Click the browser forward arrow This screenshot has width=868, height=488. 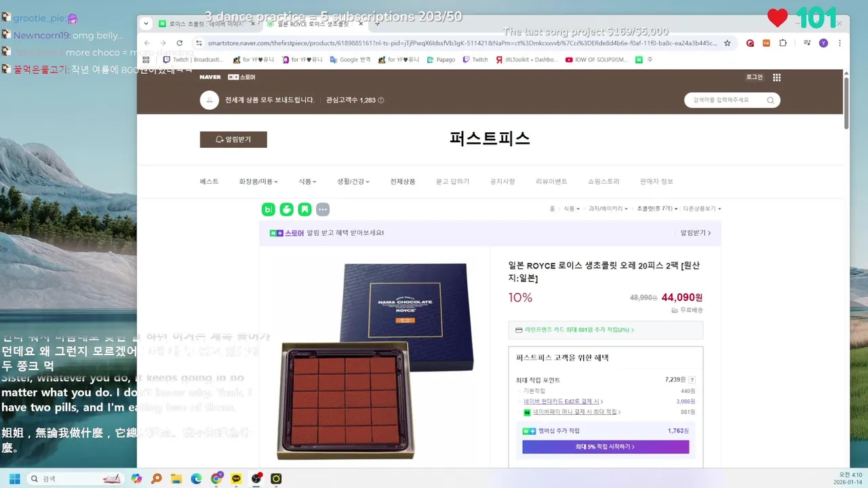pos(163,43)
